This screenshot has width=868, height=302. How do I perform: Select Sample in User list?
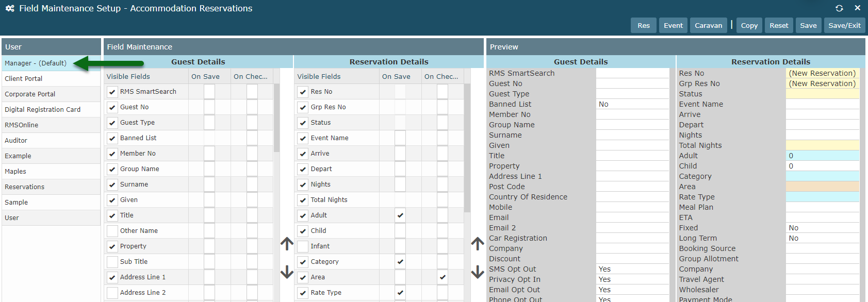point(51,202)
